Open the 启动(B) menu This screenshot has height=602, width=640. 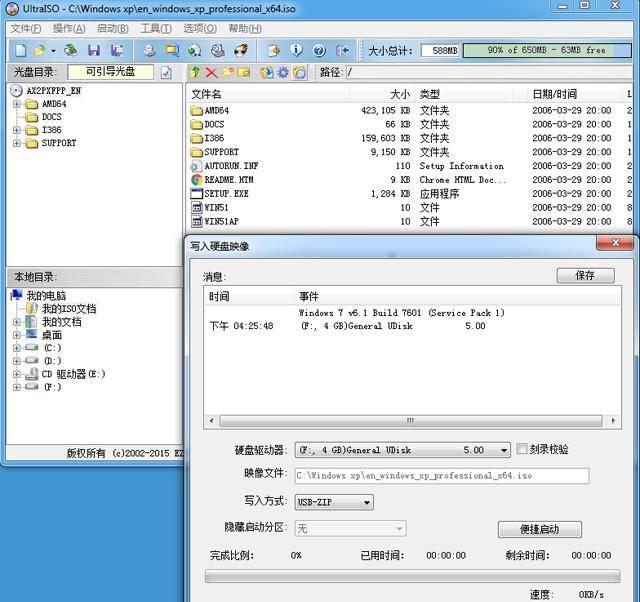[113, 29]
